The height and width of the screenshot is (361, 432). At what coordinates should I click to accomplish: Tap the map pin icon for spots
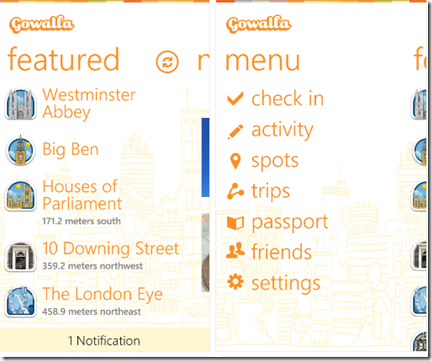[x=235, y=161]
